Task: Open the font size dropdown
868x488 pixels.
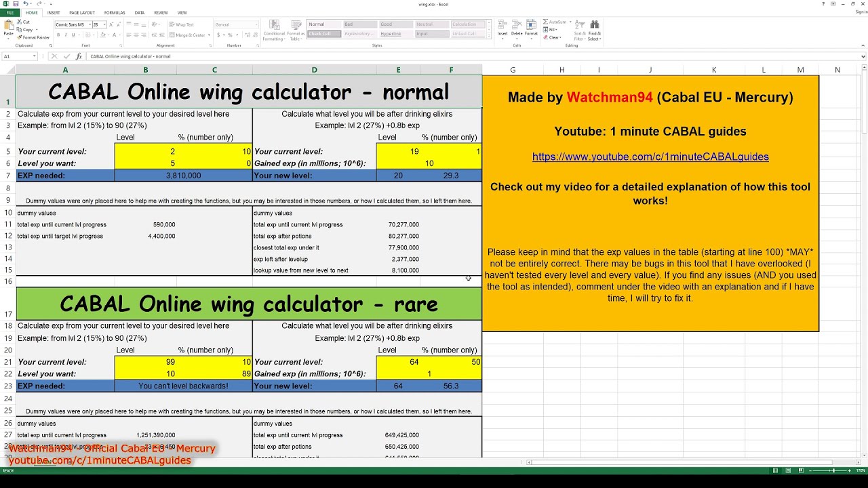Action: coord(104,24)
